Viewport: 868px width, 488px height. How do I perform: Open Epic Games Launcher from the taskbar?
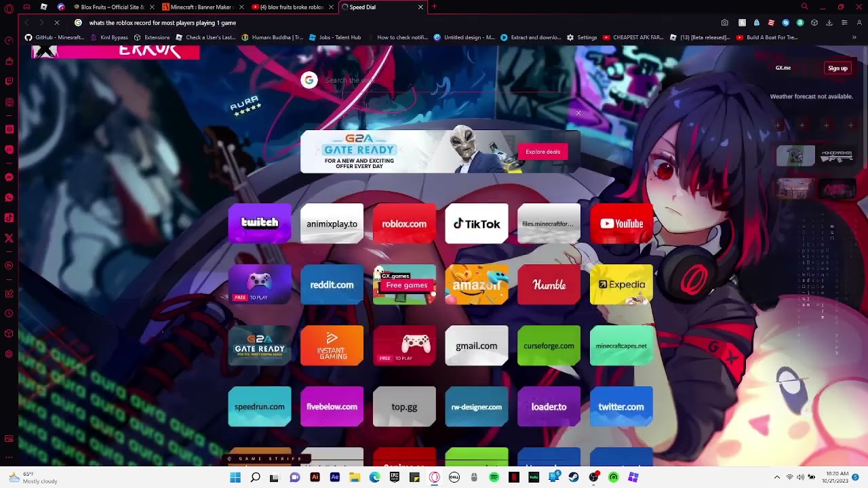[394, 477]
